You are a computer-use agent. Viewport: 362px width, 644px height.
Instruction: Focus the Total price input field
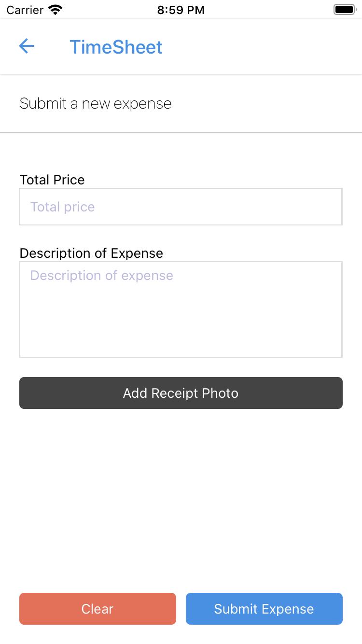tap(181, 207)
